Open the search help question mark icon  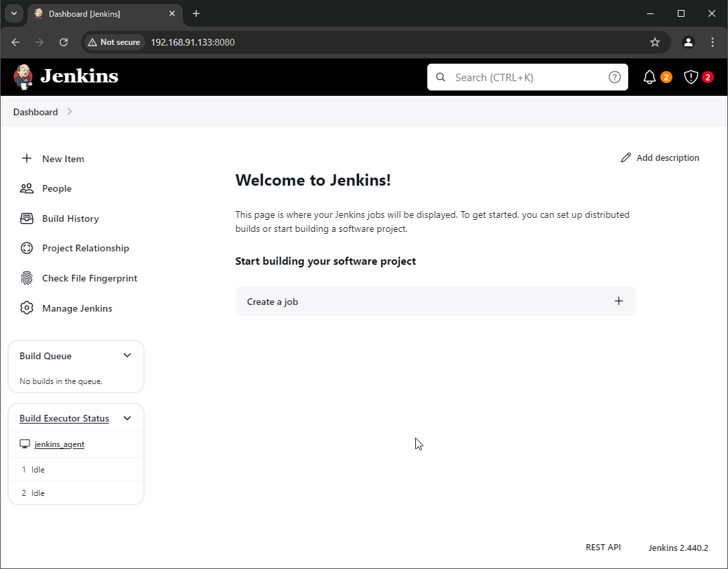614,76
